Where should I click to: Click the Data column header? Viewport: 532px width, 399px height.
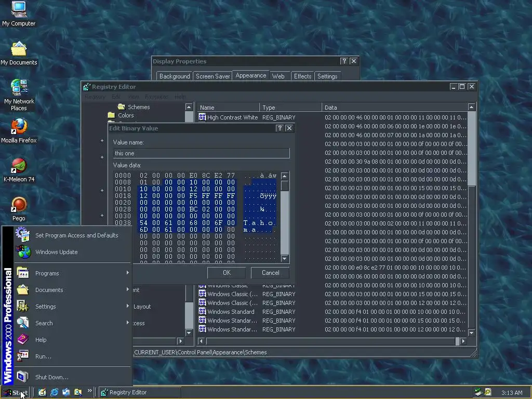tap(394, 107)
